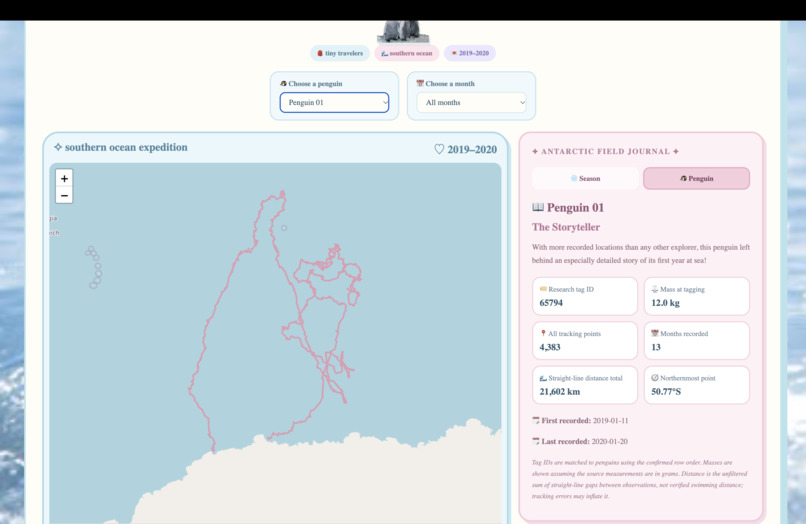
Task: Click the wave icon beside Straight-line distance total
Action: 543,378
